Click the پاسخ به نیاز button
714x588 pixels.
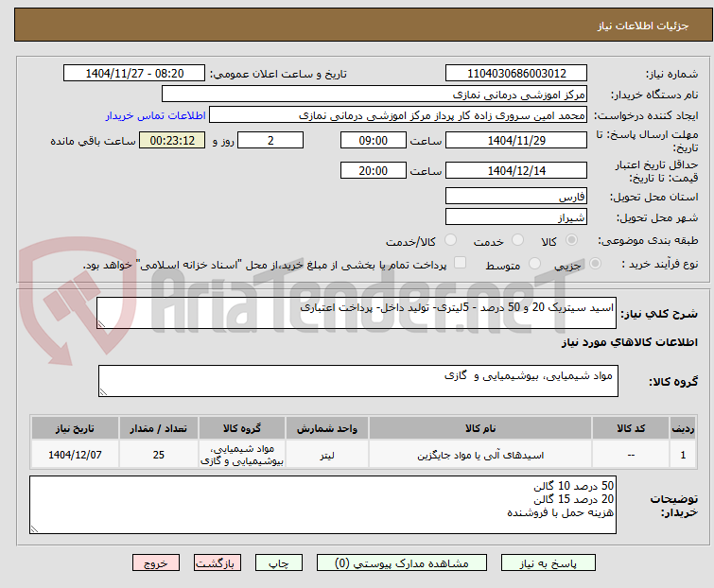549,563
